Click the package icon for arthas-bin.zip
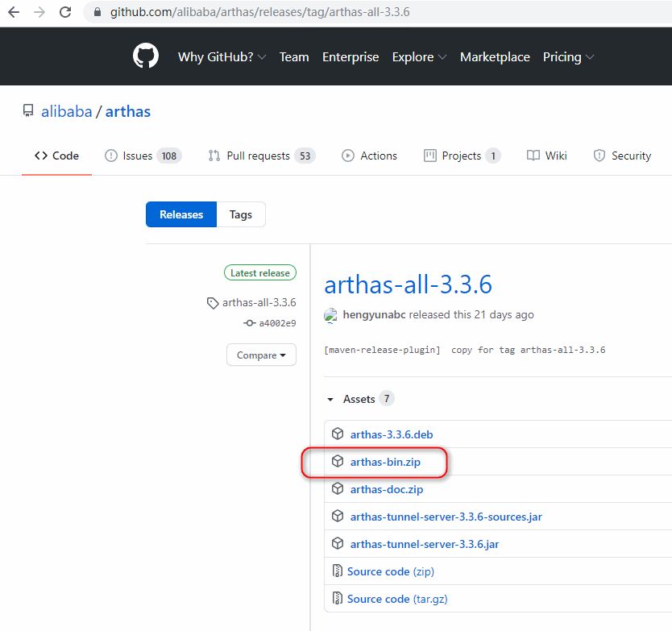Screen dimensions: 672x631 coord(338,461)
